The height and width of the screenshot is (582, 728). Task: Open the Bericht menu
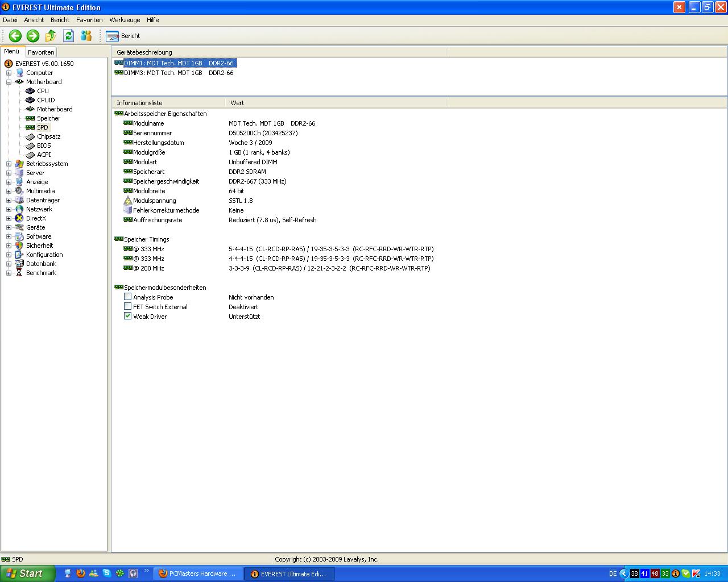(60, 20)
